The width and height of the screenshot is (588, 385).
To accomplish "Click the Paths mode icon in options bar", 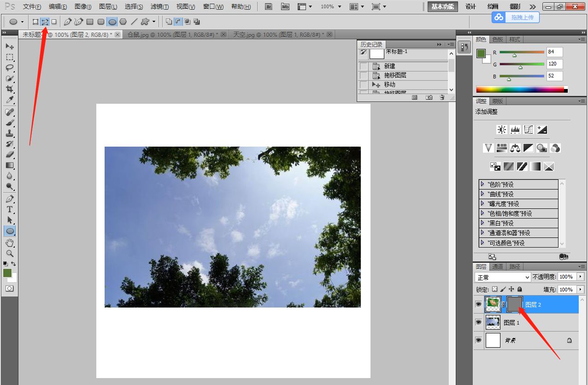I will [x=45, y=22].
